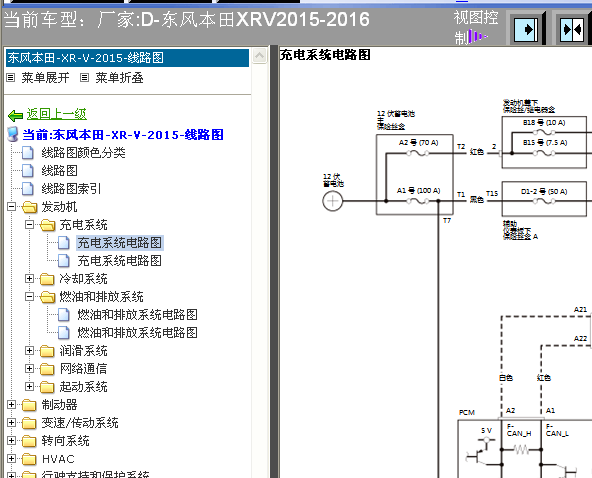Viewport: 592px width, 478px height.
Task: Click the 制动器 folder icon
Action: (29, 405)
